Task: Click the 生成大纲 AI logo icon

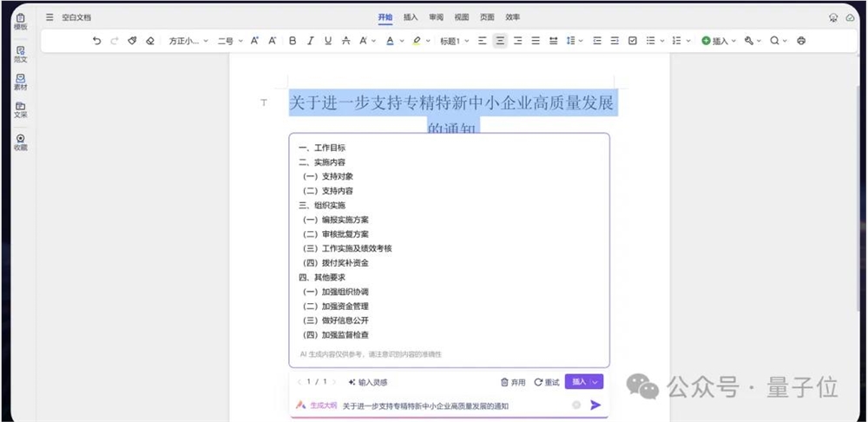Action: 300,405
